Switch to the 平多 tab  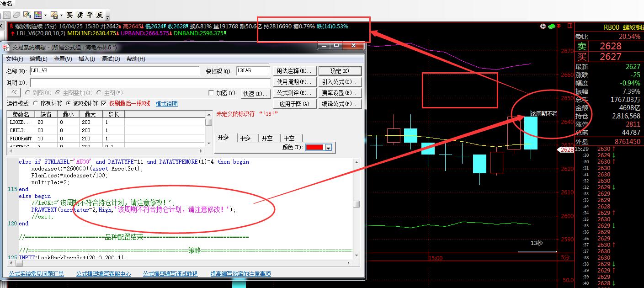[245, 138]
